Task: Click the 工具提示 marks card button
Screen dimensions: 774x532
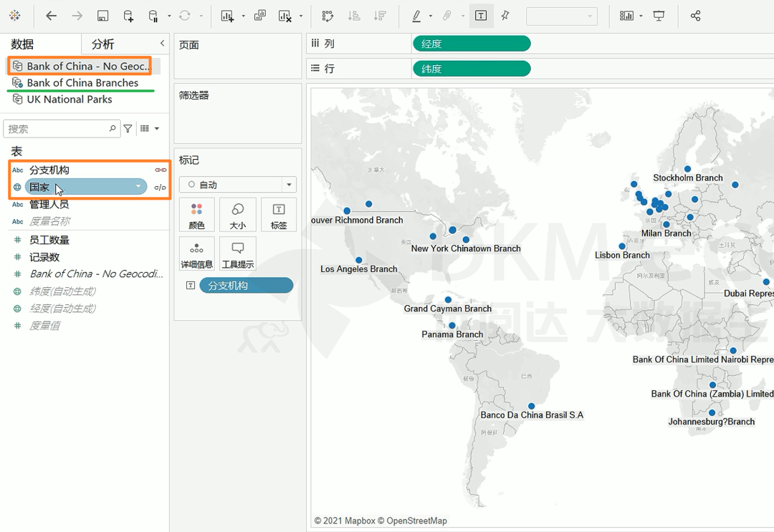Action: (x=237, y=253)
